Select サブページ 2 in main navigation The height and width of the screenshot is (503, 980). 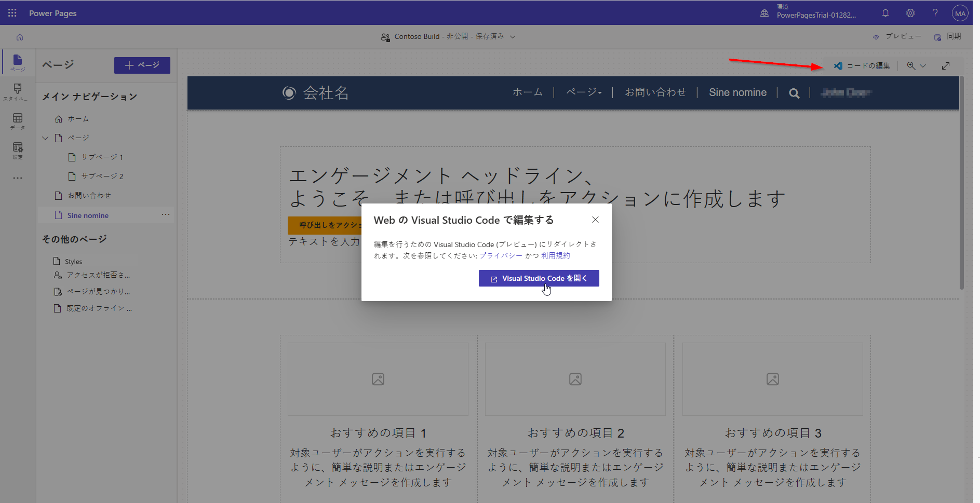pos(102,176)
